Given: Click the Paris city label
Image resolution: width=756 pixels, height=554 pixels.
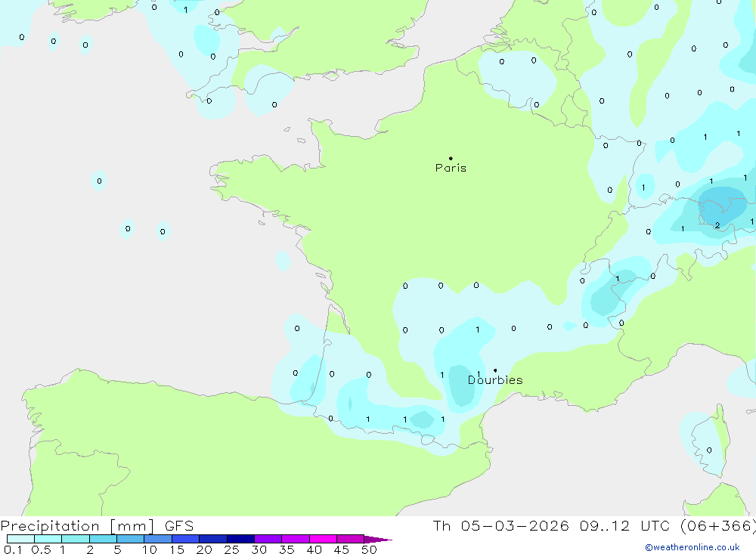Looking at the screenshot, I should [x=451, y=168].
